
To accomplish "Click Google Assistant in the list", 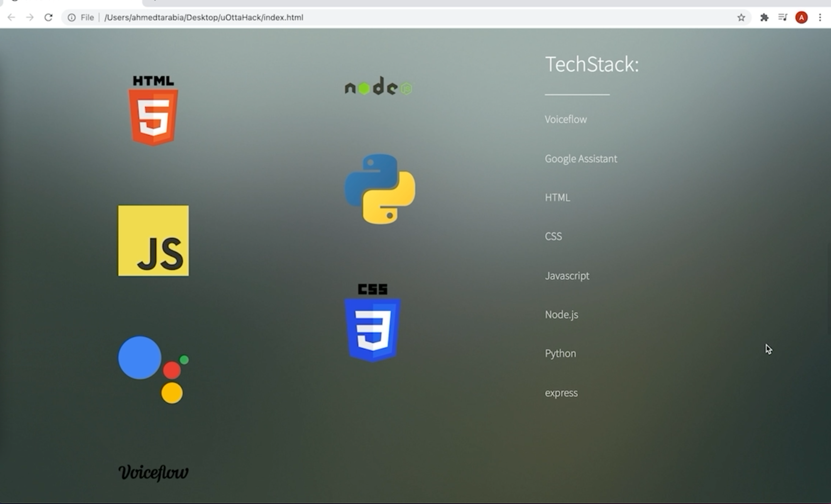I will [581, 159].
